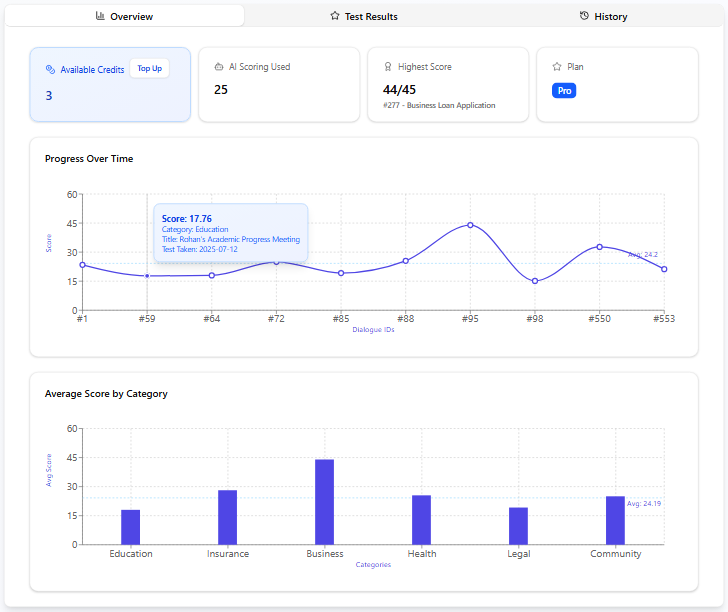Click the star icon beside Plan
This screenshot has height=612, width=728.
click(557, 67)
